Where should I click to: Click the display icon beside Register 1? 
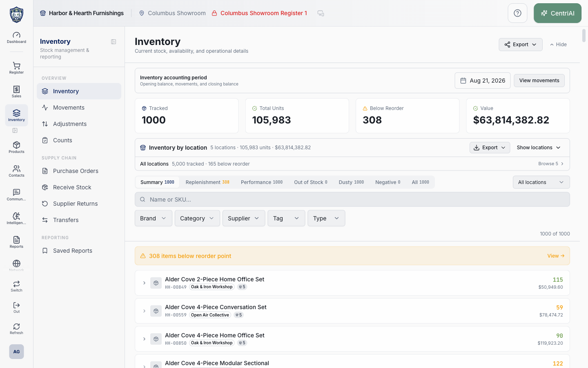pyautogui.click(x=321, y=13)
